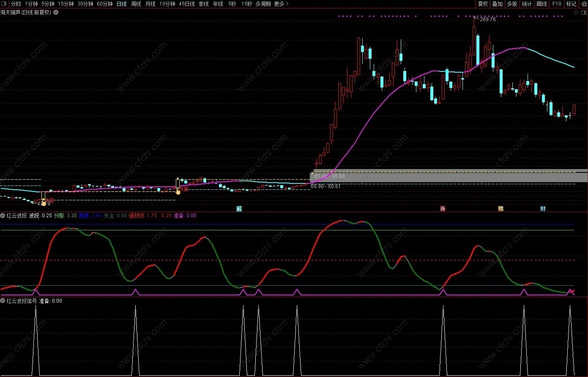Open the 画线 drawing tools

(542, 4)
